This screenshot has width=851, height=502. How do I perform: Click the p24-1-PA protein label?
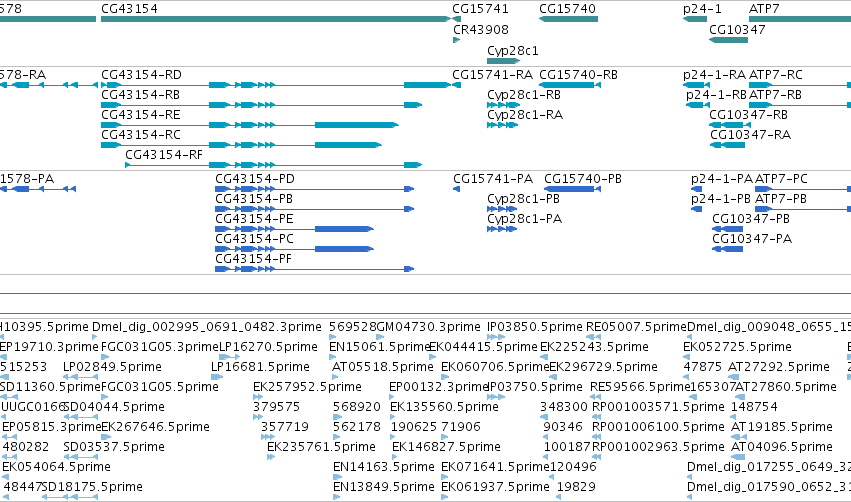coord(722,179)
